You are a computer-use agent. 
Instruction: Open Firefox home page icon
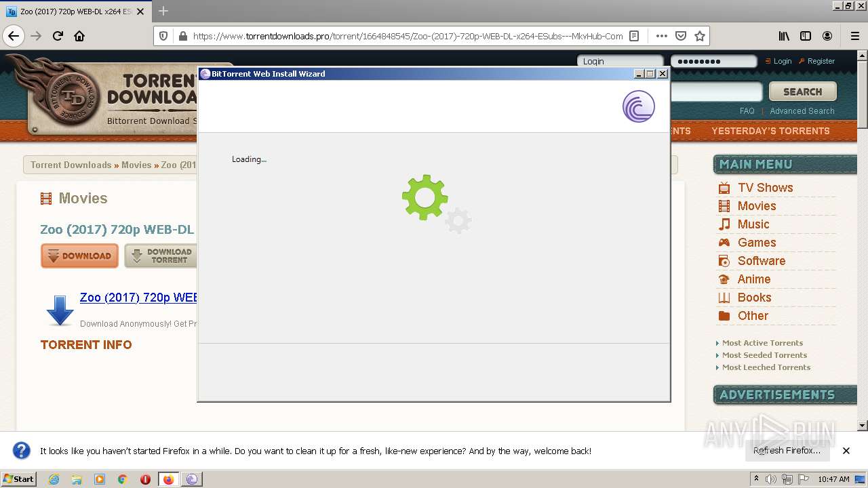point(79,36)
